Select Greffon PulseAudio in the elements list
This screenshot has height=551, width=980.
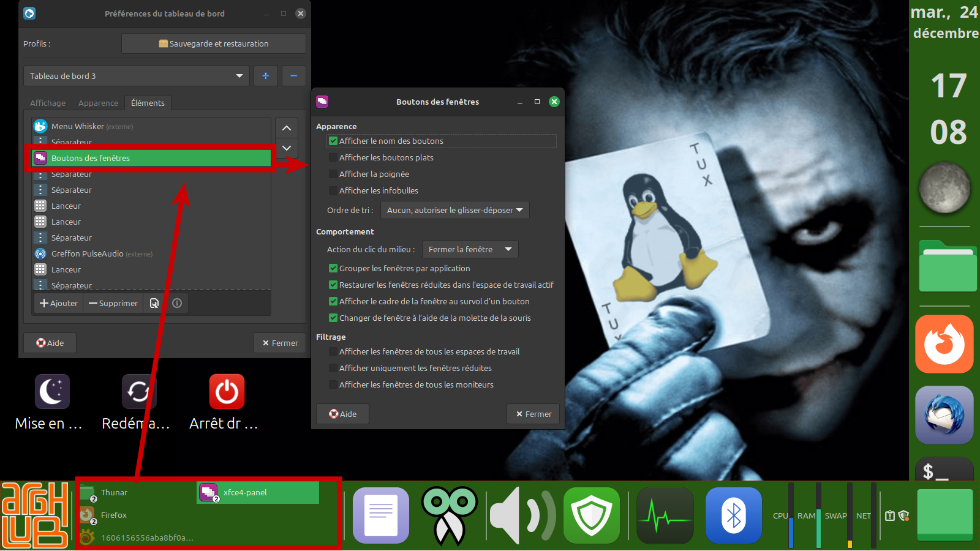151,253
